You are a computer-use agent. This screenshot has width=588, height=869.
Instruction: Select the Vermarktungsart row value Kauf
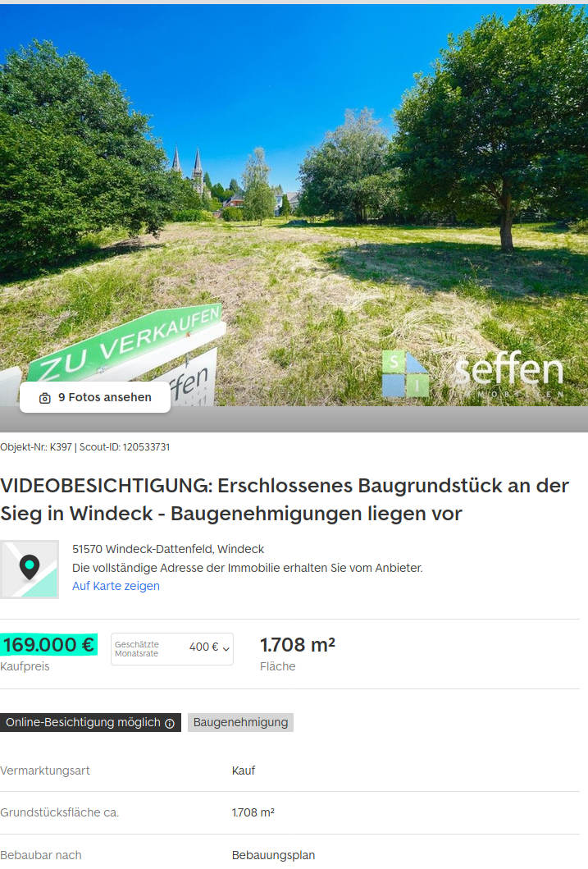[x=244, y=771]
